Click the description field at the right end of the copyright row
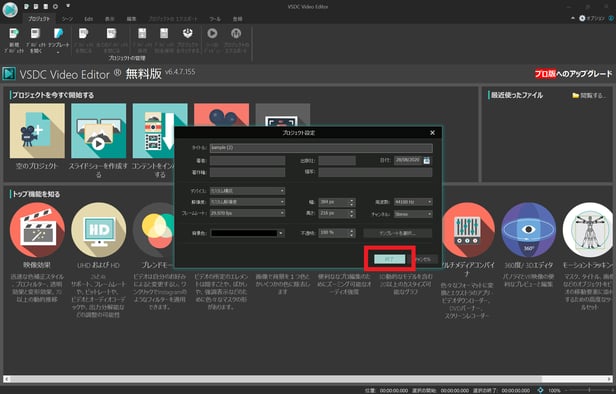616x394 pixels. point(375,172)
